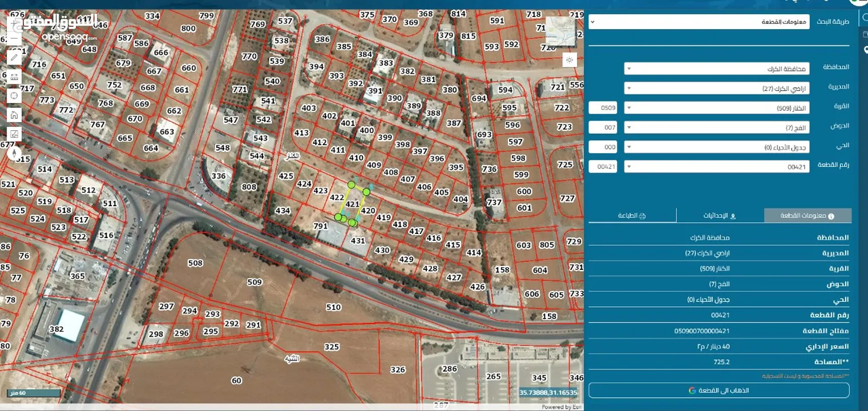Select parcel 431 on the map
The height and width of the screenshot is (411, 868).
[358, 241]
